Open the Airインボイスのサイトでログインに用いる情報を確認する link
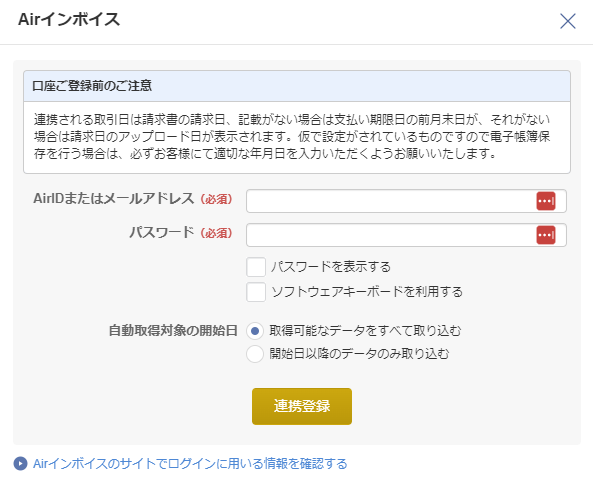The image size is (593, 485). [x=190, y=463]
